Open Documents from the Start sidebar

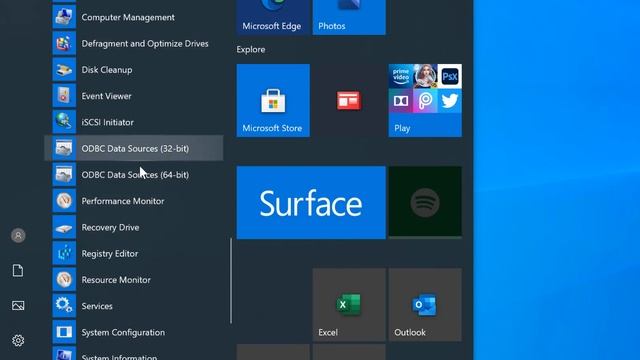[x=18, y=271]
